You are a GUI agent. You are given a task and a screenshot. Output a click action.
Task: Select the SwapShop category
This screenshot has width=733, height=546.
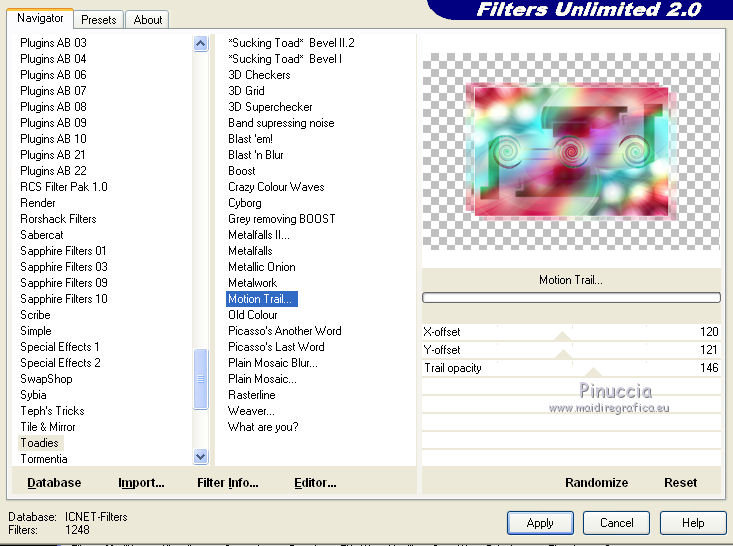46,379
